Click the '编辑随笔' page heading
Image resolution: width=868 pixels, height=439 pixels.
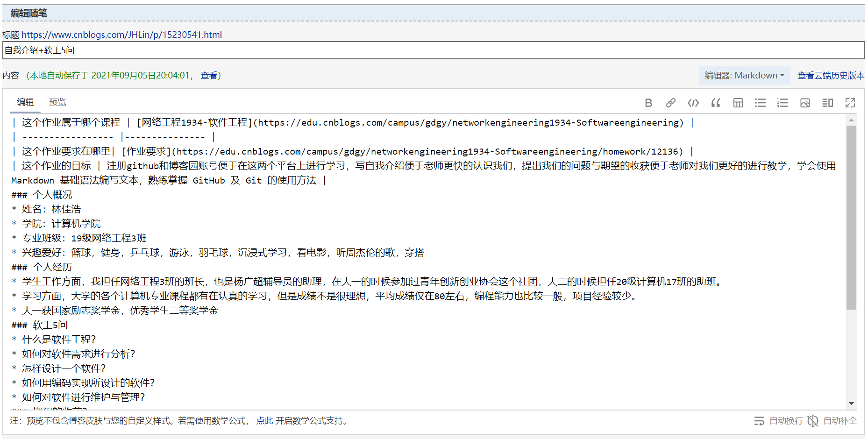pos(29,13)
